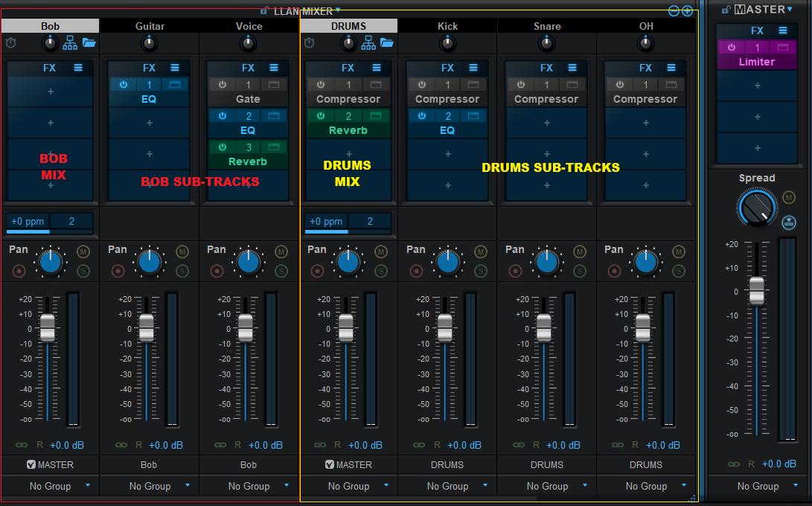Open the Bob track folder icon

(x=89, y=43)
